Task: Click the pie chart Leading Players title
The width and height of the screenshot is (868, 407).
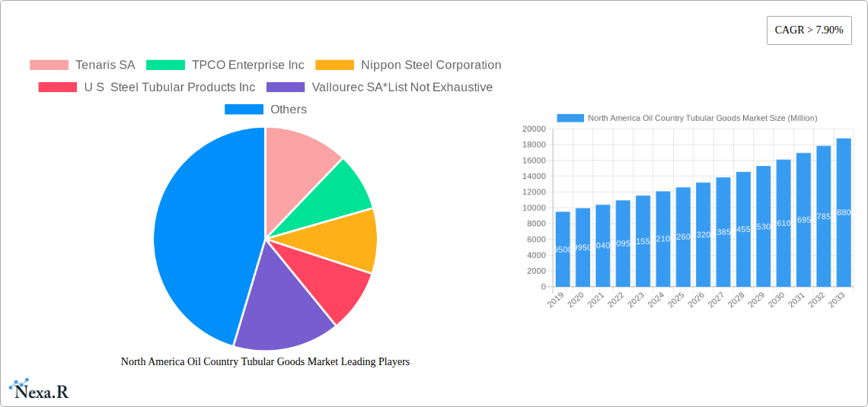Action: (x=265, y=361)
